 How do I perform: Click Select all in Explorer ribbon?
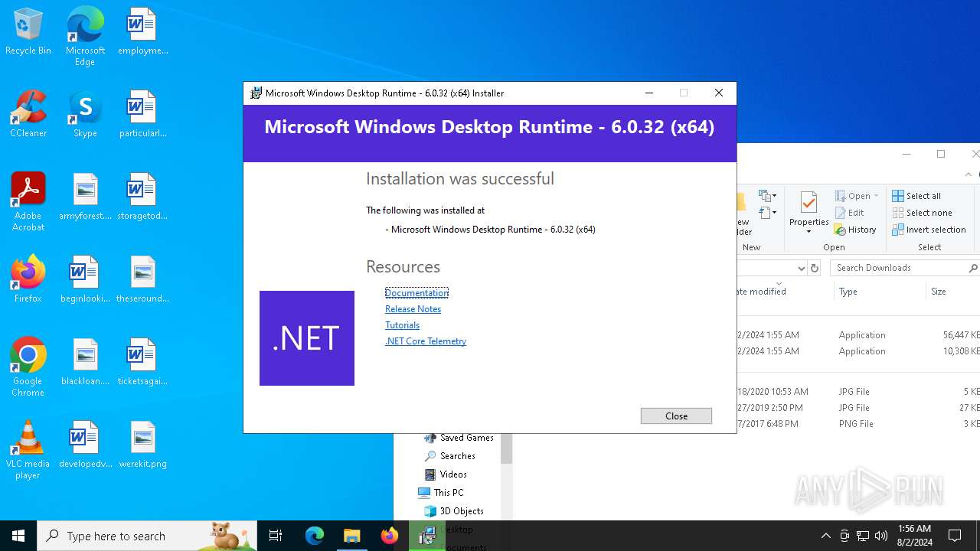(916, 196)
